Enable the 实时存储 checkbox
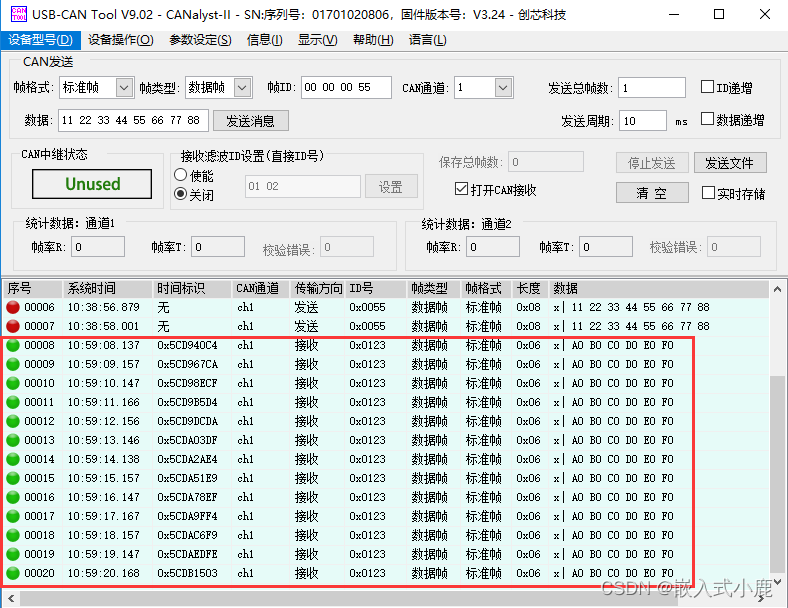Viewport: 788px width, 608px height. (708, 192)
